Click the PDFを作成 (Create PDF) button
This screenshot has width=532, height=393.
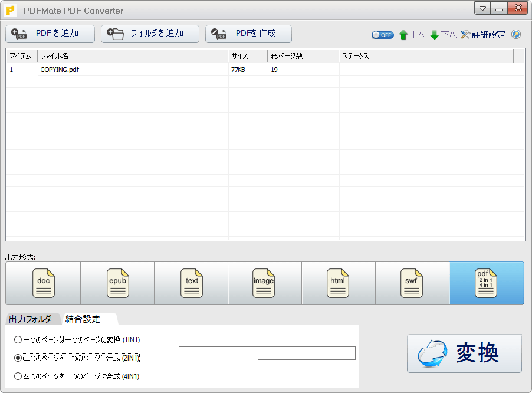248,34
